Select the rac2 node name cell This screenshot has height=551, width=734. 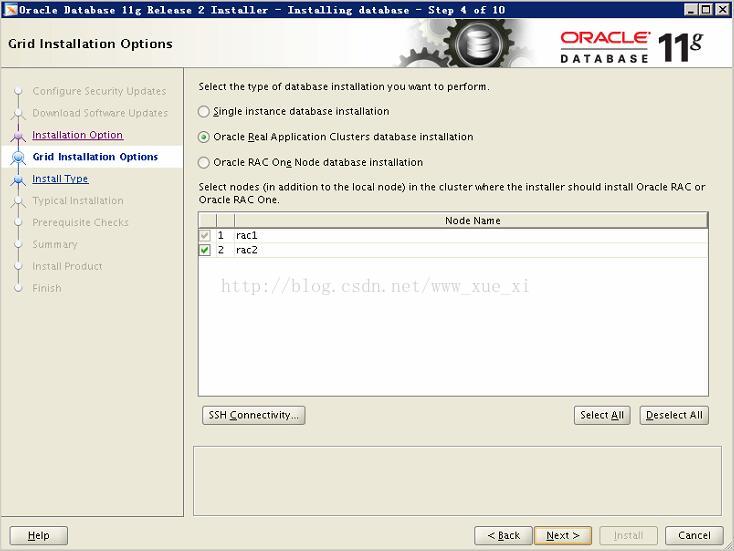tap(471, 250)
